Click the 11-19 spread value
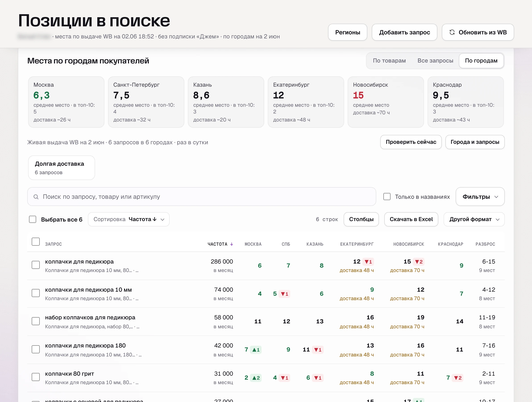Screen dimensions: 532x402 pos(487,318)
